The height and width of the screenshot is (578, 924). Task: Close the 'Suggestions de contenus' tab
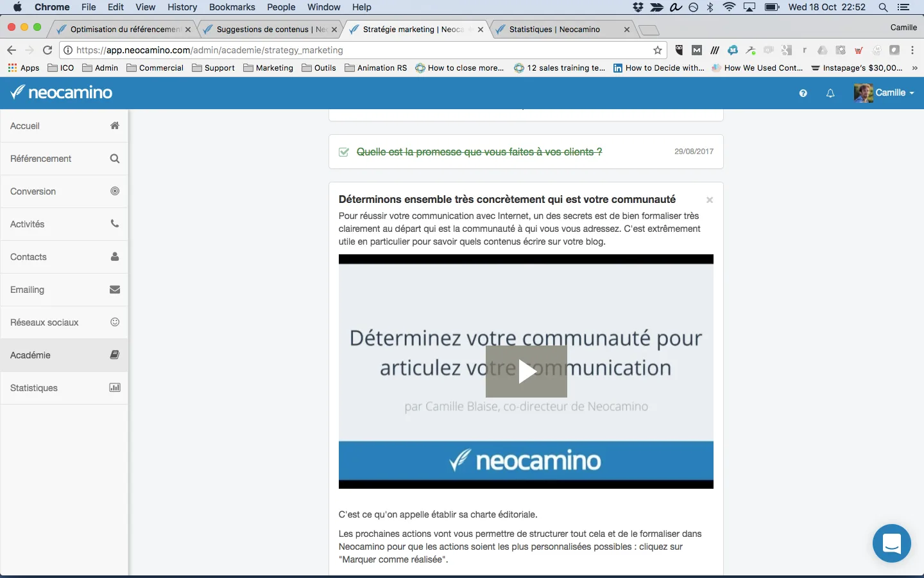pos(334,30)
